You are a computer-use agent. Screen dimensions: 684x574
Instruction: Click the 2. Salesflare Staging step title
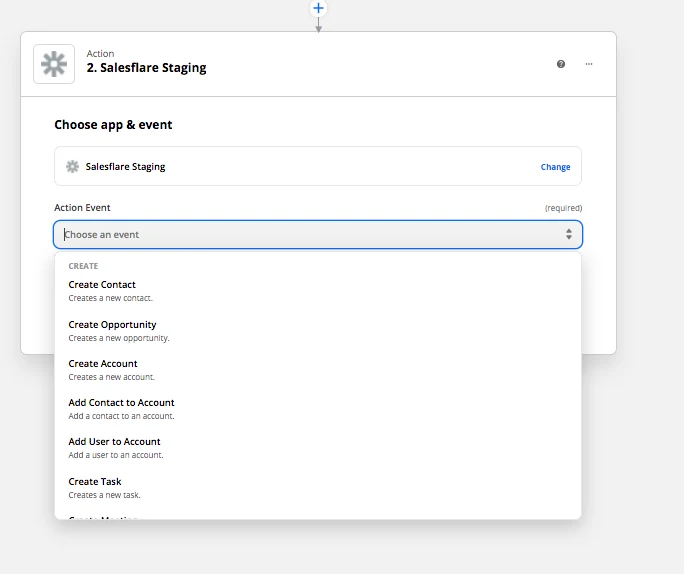pos(147,68)
